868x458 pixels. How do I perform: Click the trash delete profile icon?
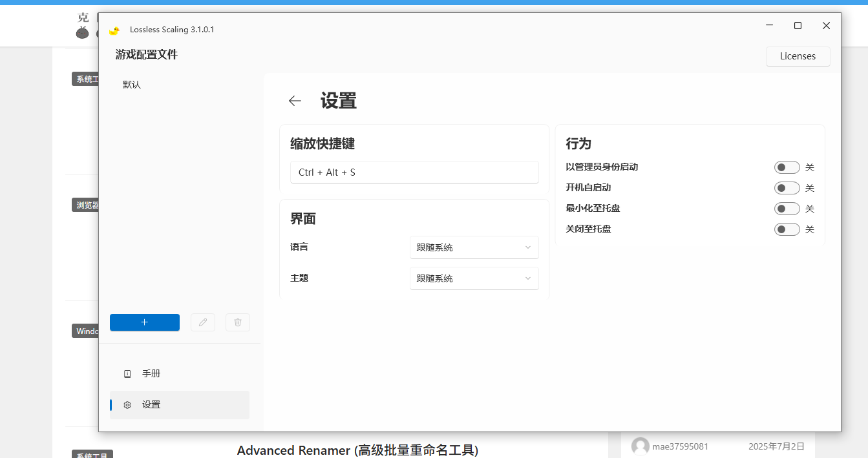(x=237, y=322)
